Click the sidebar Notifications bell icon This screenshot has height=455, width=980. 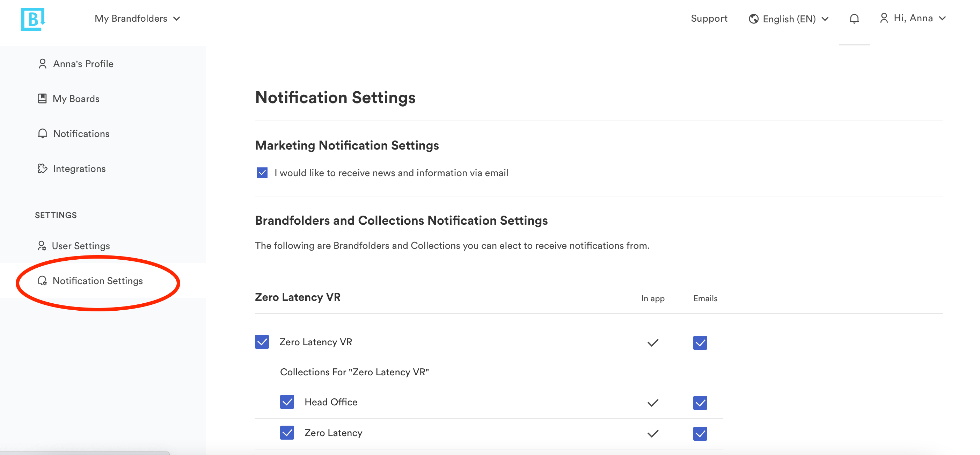tap(42, 133)
